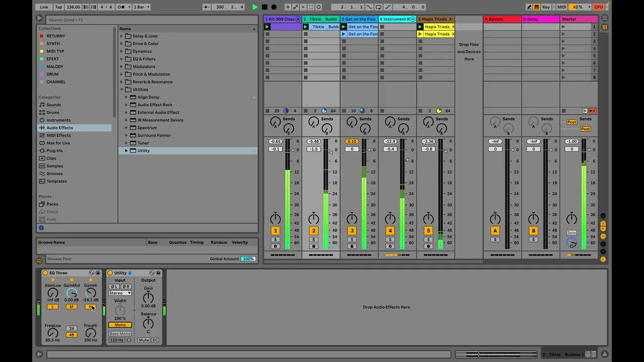
Task: Toggle the computer MIDI keyboard icon
Action: tap(536, 7)
